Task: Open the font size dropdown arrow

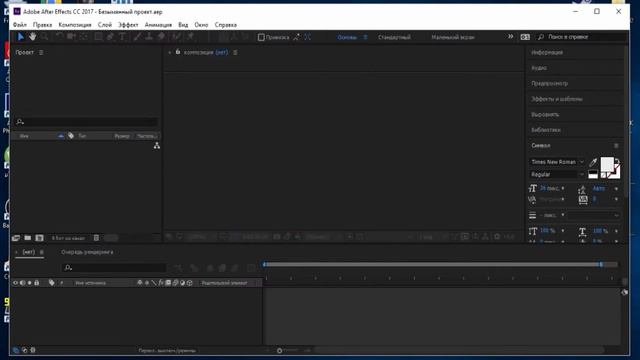Action: pos(563,188)
